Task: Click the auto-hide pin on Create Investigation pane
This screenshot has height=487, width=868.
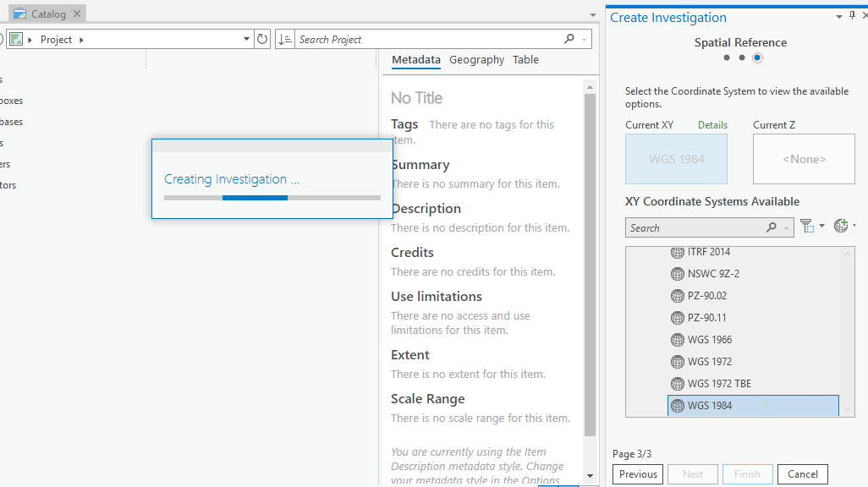Action: (852, 15)
